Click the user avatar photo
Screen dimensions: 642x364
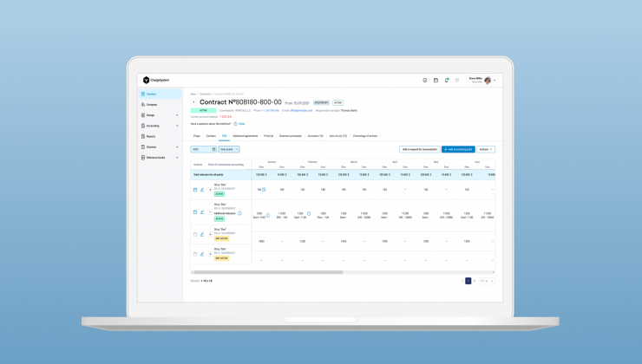[x=488, y=80]
